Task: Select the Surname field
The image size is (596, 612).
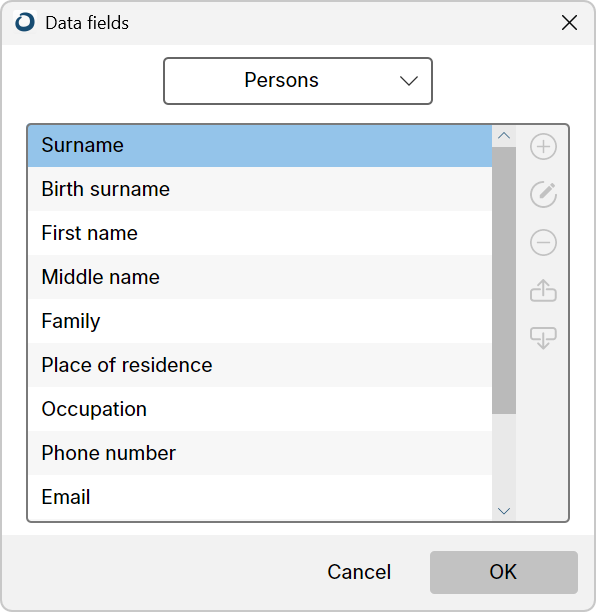Action: (x=260, y=146)
